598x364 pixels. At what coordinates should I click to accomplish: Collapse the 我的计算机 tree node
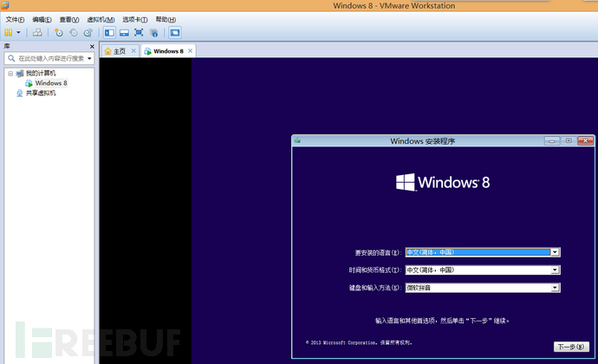click(x=10, y=74)
